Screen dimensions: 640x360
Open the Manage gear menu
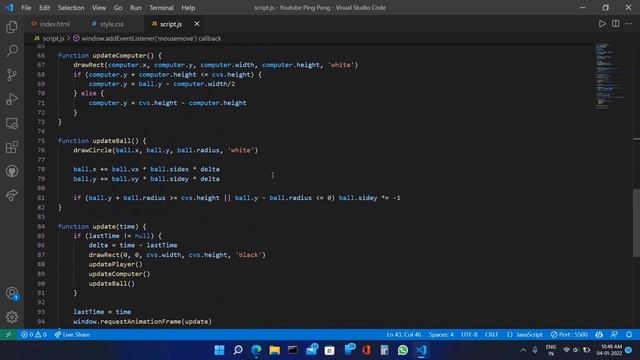click(12, 317)
